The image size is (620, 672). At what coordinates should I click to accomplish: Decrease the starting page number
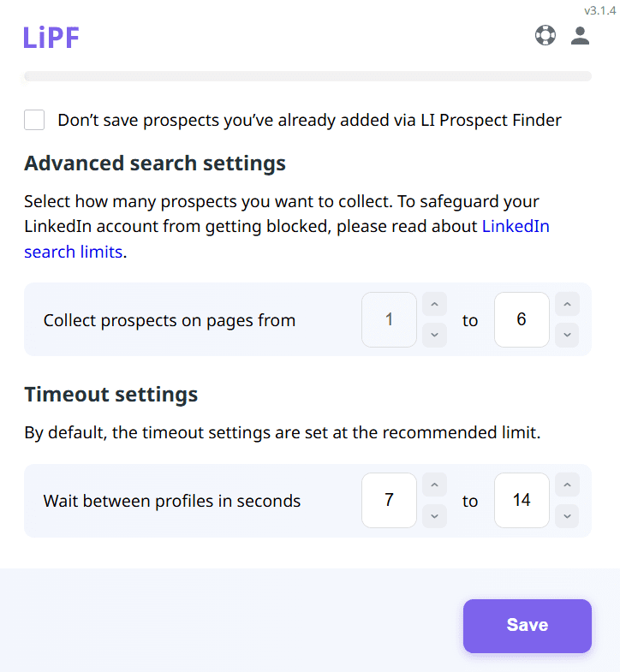coord(435,335)
